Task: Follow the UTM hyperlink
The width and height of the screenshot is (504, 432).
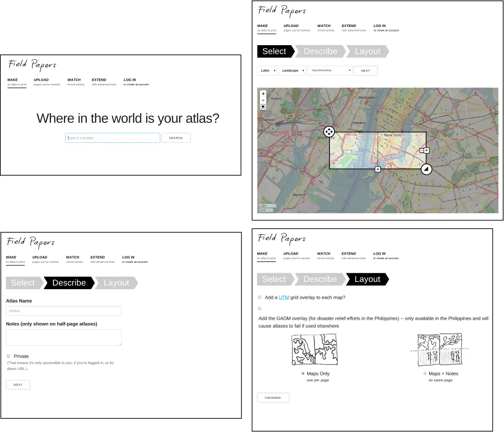Action: pyautogui.click(x=284, y=297)
